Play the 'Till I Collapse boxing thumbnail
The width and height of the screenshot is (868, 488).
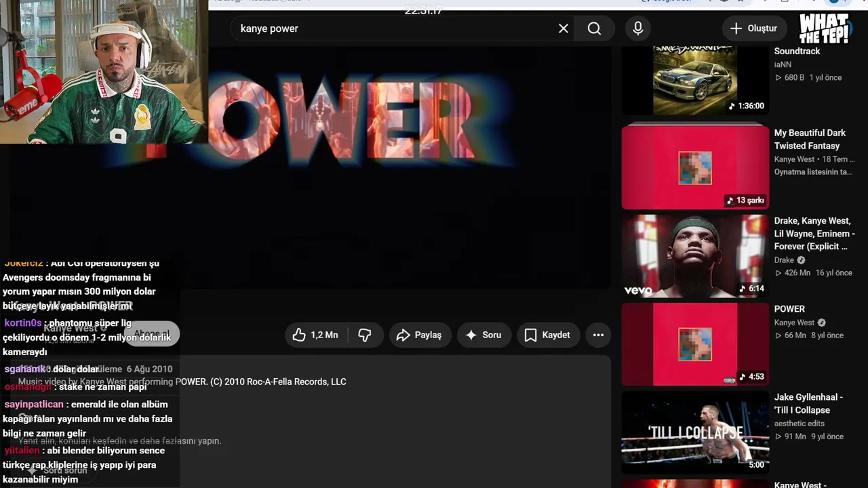[x=695, y=432]
